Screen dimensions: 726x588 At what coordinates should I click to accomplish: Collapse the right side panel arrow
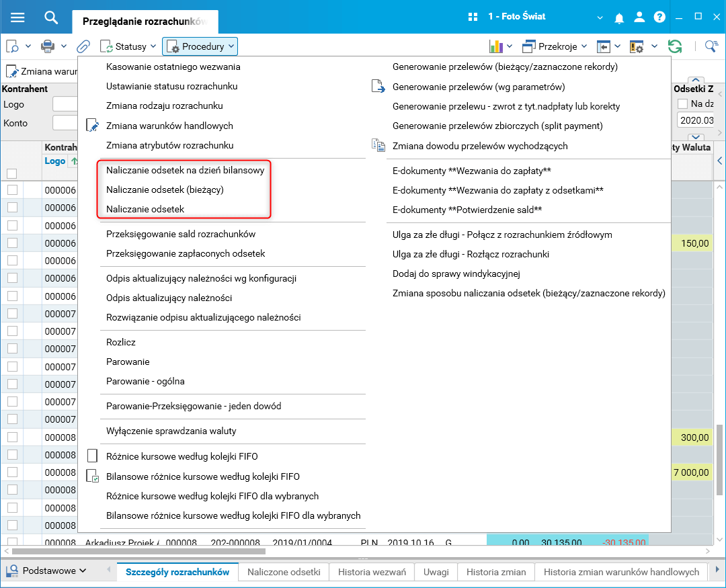(719, 161)
